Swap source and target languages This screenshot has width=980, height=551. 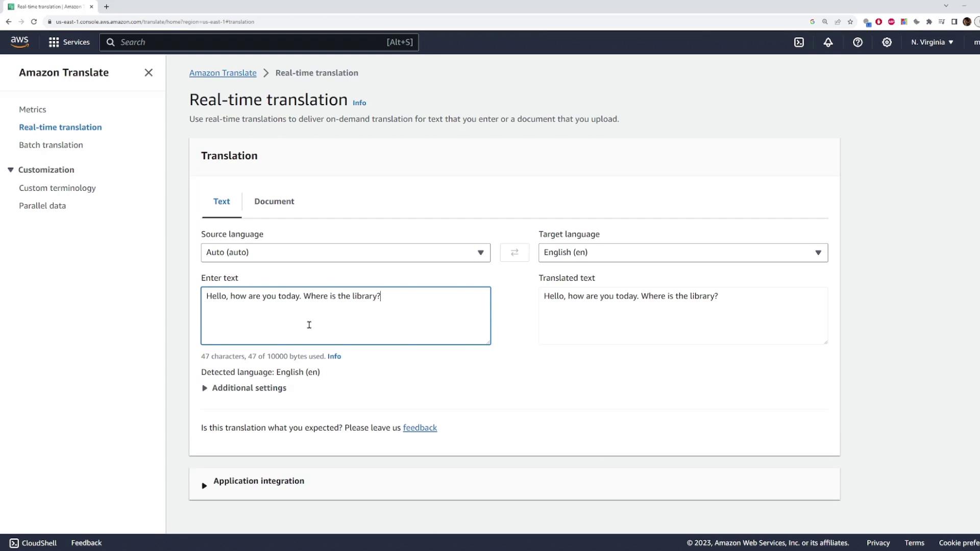coord(514,253)
